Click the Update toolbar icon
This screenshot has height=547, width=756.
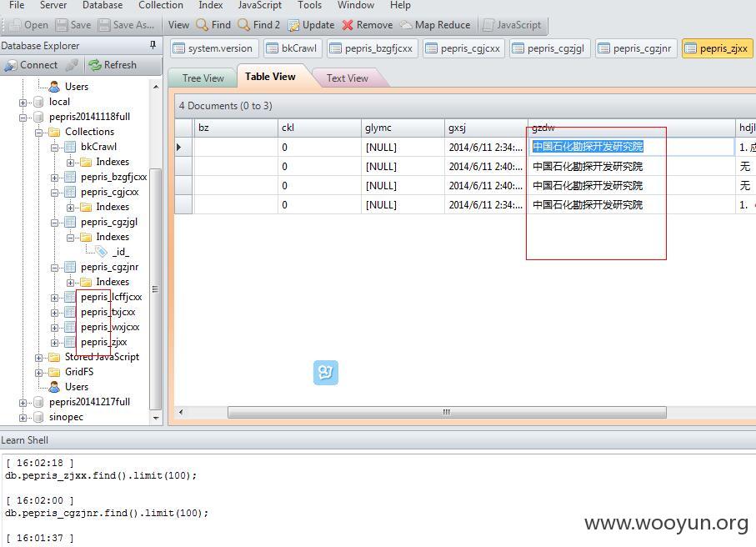293,25
